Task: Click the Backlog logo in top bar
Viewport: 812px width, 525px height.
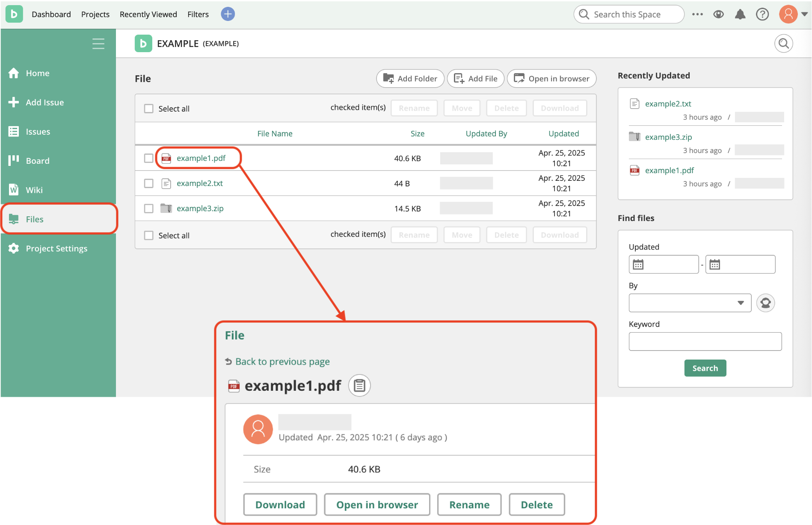Action: pos(14,14)
